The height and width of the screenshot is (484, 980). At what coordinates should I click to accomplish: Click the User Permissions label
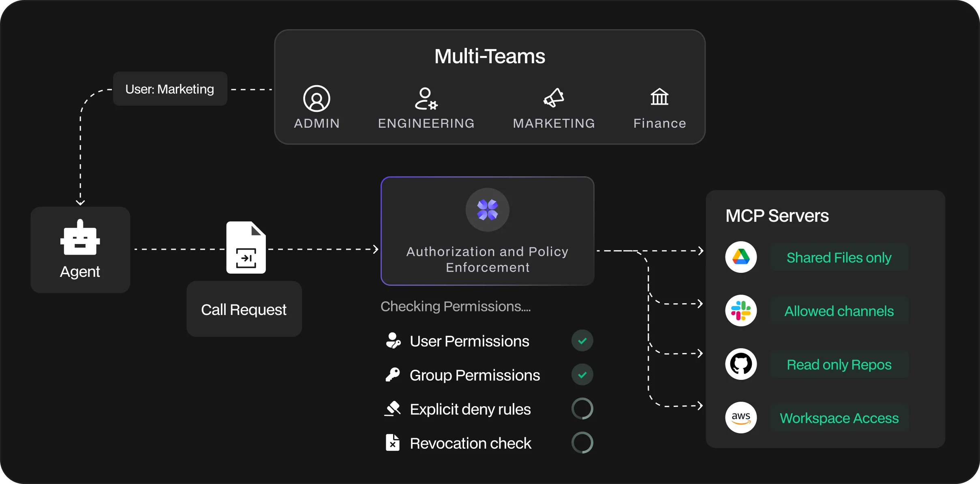point(469,341)
